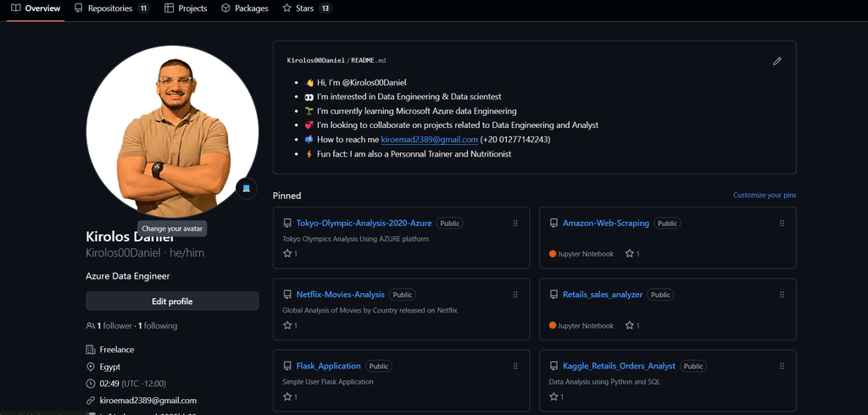The image size is (868, 415).
Task: Click drag handle on Amazon-Web-Scraping pin
Action: click(x=782, y=224)
